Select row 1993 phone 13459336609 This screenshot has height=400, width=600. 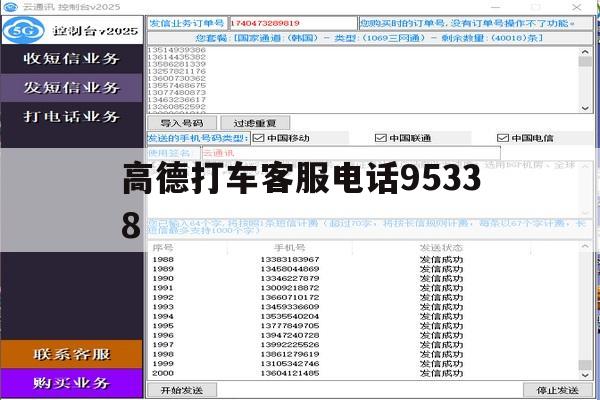290,307
